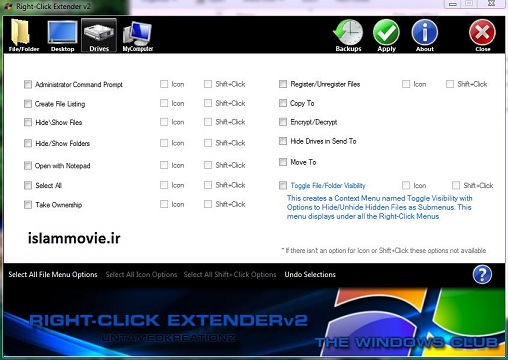Click Select All File Menu Options
The width and height of the screenshot is (508, 360).
coord(53,275)
